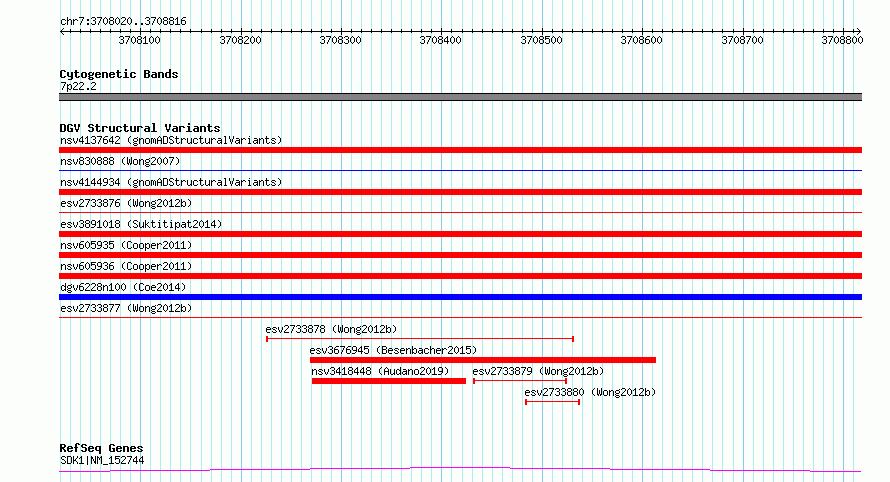Viewport: 890px width, 482px height.
Task: Open variant esv2733880 (Wong2012b) label
Action: pyautogui.click(x=590, y=392)
